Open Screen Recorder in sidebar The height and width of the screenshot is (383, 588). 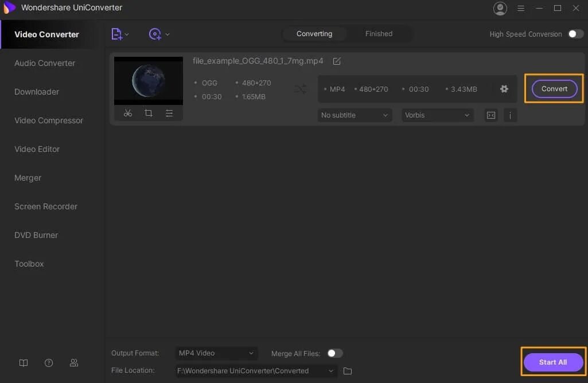46,206
